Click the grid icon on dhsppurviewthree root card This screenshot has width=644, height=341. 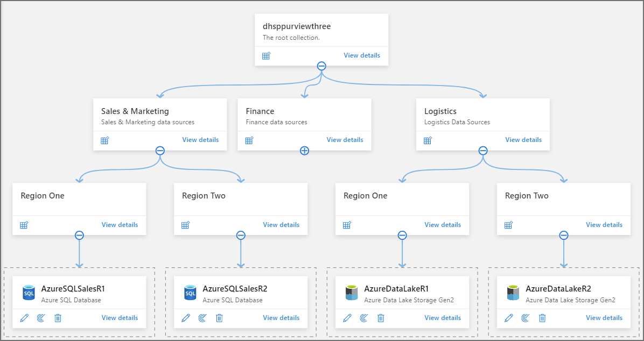[266, 55]
